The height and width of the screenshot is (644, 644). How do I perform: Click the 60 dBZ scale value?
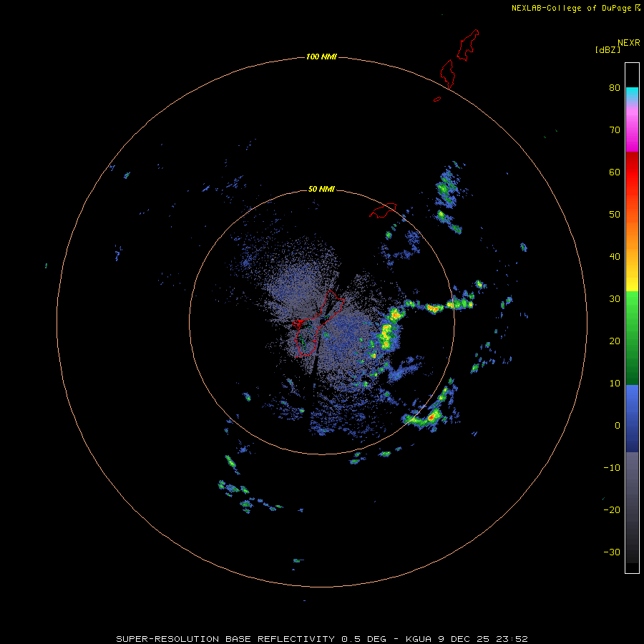click(615, 172)
